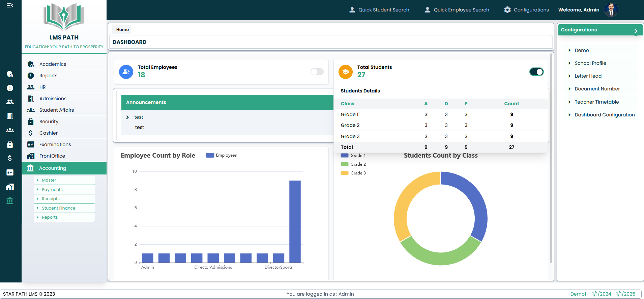The image size is (644, 299).
Task: Click the blue Total Employees user icon
Action: 126,72
